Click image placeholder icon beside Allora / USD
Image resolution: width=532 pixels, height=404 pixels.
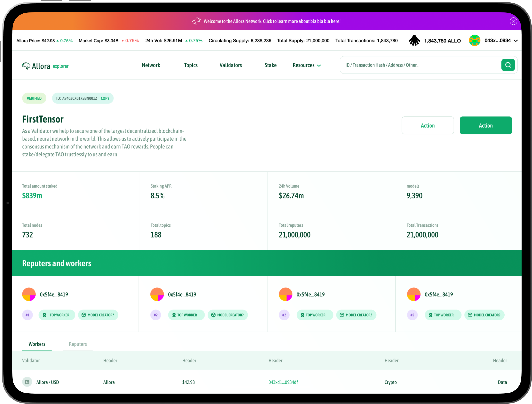click(x=27, y=382)
